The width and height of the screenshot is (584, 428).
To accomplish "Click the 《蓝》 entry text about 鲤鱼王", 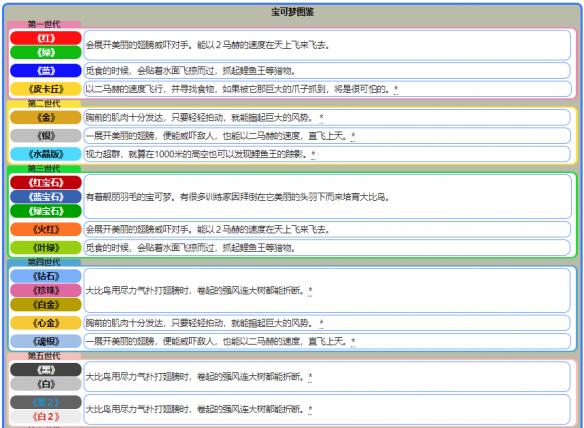I will (x=190, y=71).
